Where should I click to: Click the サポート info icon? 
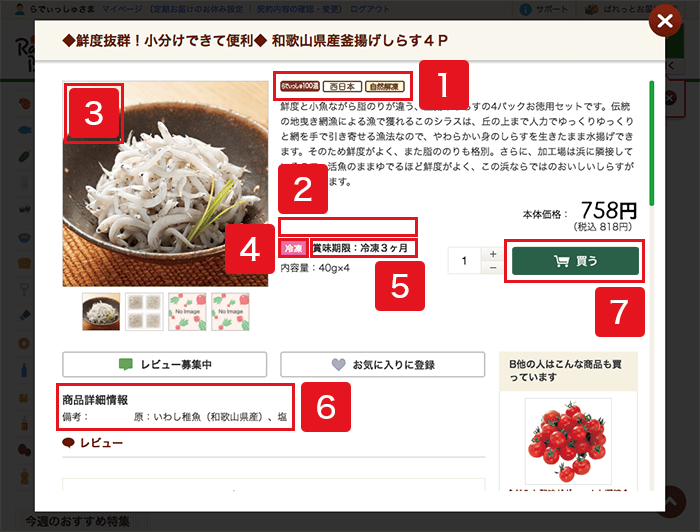526,9
